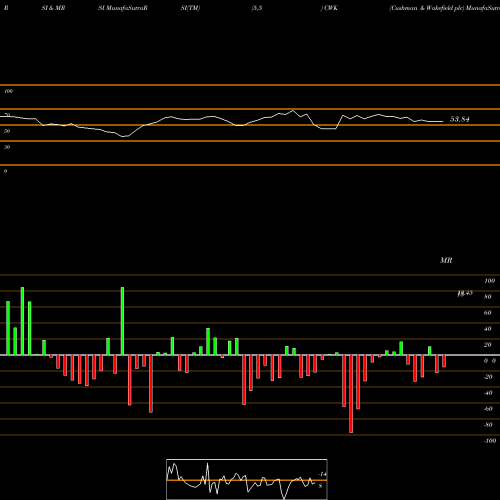
Task: Open the mini overview chart thumbnail
Action: (x=247, y=479)
